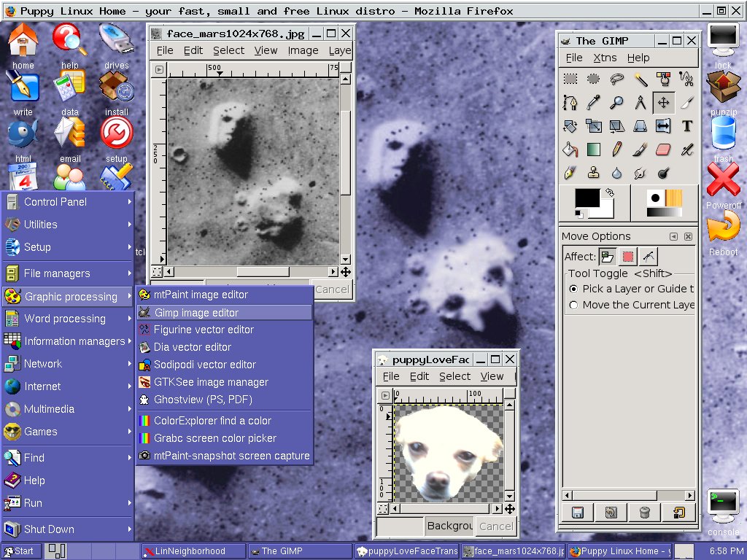Open Image menu in face_mars window

click(x=303, y=50)
